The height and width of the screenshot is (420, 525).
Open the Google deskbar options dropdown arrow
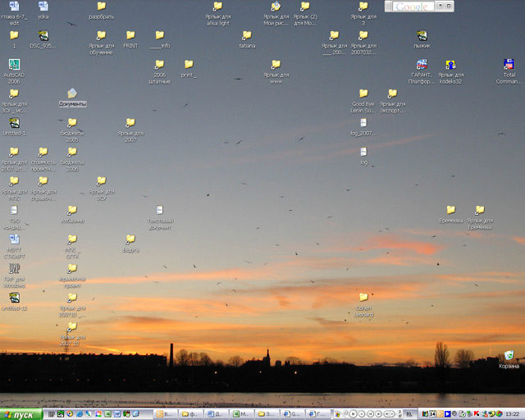tap(441, 6)
